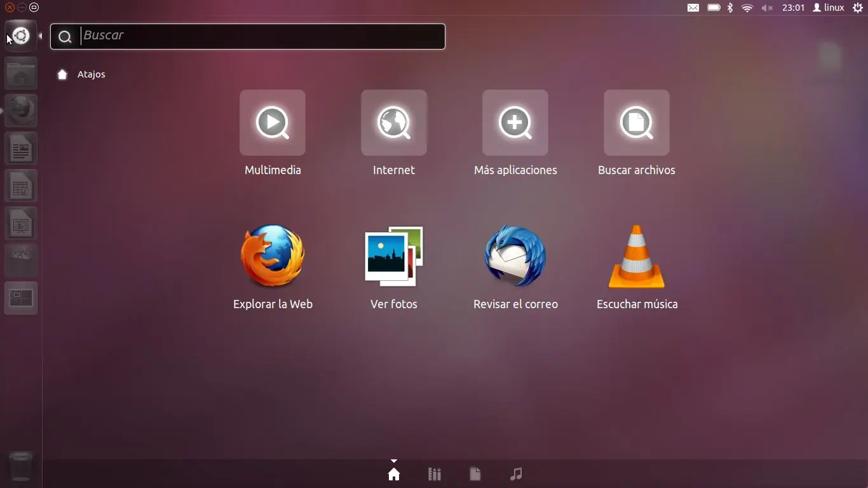This screenshot has height=488, width=868.
Task: Switch to the Applications lens tab
Action: coord(435,474)
